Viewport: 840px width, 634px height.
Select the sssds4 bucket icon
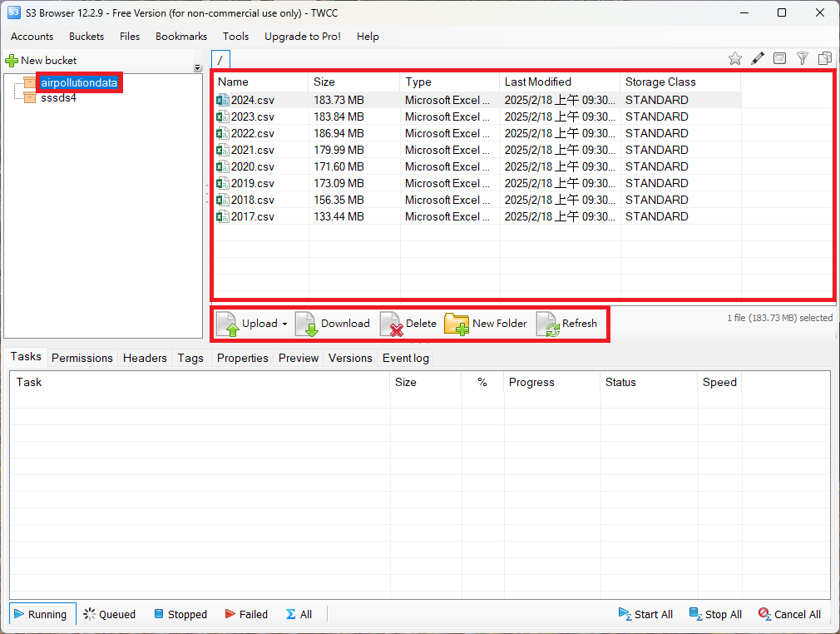pyautogui.click(x=30, y=97)
